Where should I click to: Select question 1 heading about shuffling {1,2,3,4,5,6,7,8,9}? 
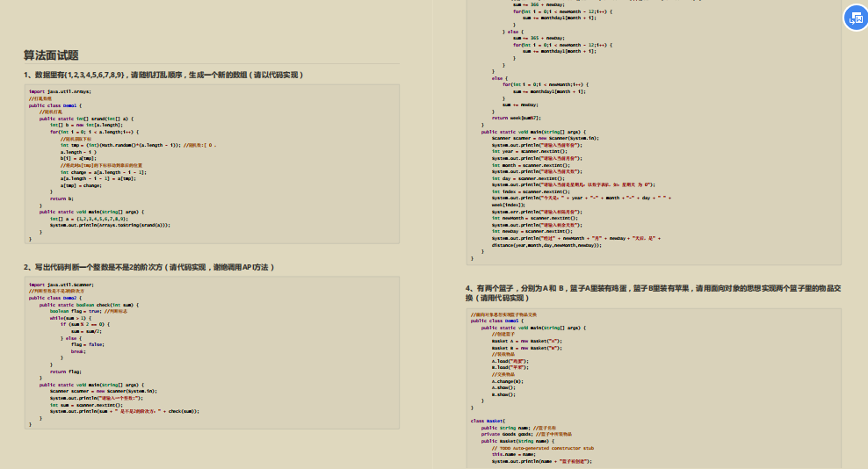(163, 75)
